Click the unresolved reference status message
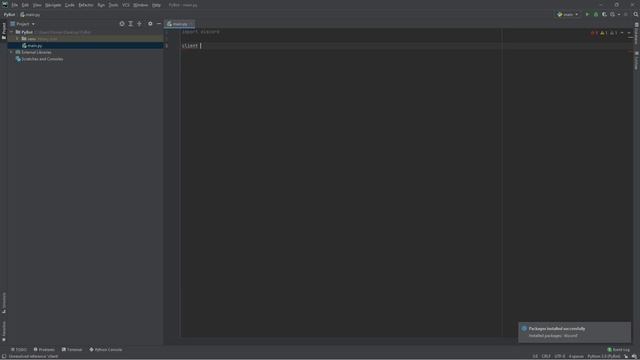This screenshot has height=360, width=640. [x=33, y=356]
